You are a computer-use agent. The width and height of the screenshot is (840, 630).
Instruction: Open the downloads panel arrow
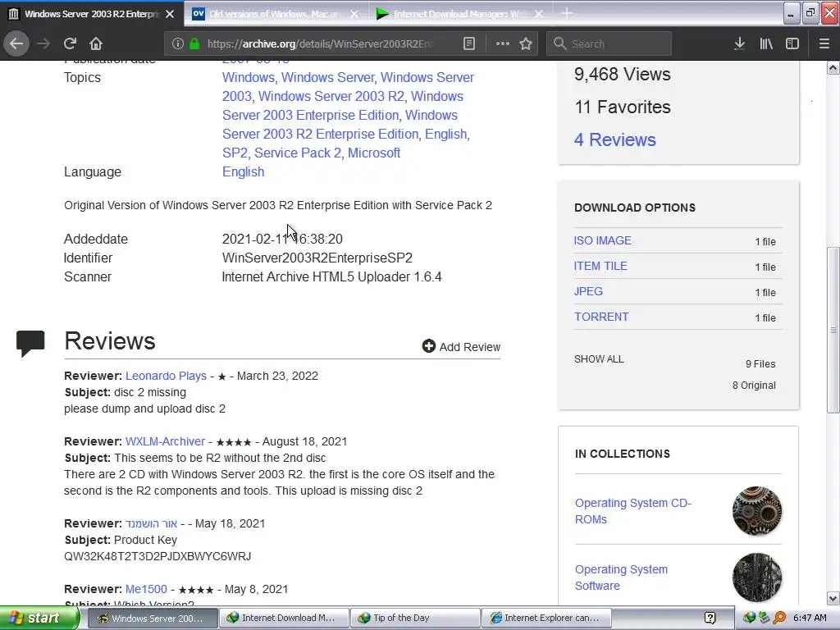pyautogui.click(x=739, y=43)
